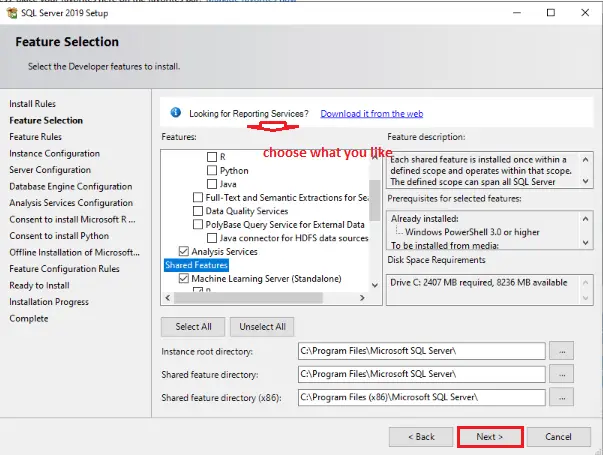The image size is (603, 455).
Task: Click features list horizontal scrollbar thumb
Action: [248, 298]
